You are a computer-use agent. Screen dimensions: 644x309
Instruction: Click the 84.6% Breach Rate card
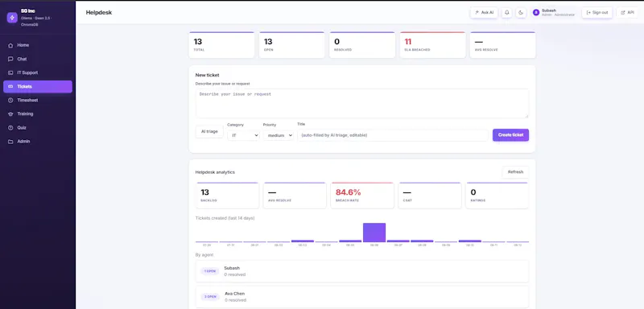[362, 196]
